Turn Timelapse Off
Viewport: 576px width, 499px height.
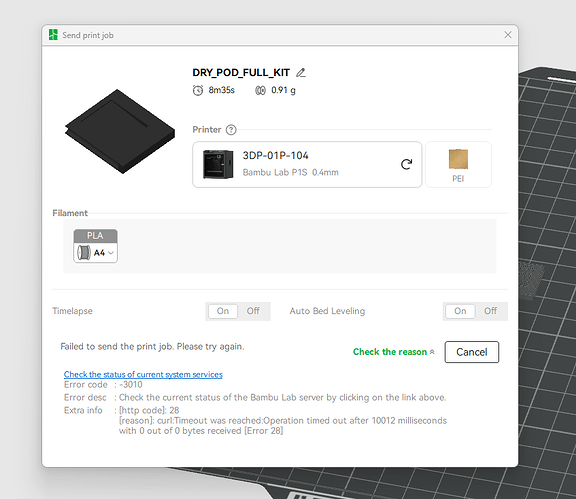[253, 311]
